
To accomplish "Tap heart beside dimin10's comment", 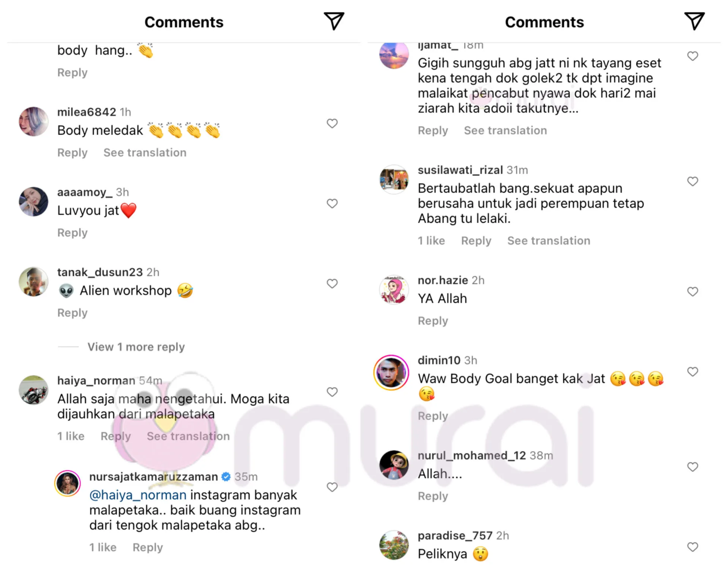I will [693, 371].
